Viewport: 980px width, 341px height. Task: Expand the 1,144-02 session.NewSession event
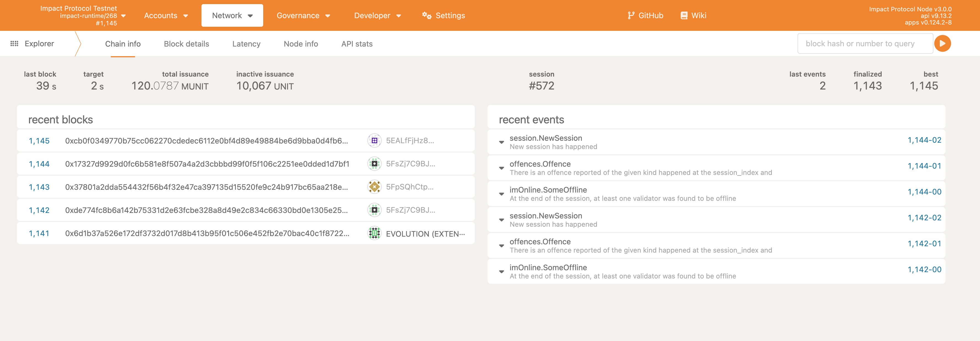pyautogui.click(x=501, y=142)
